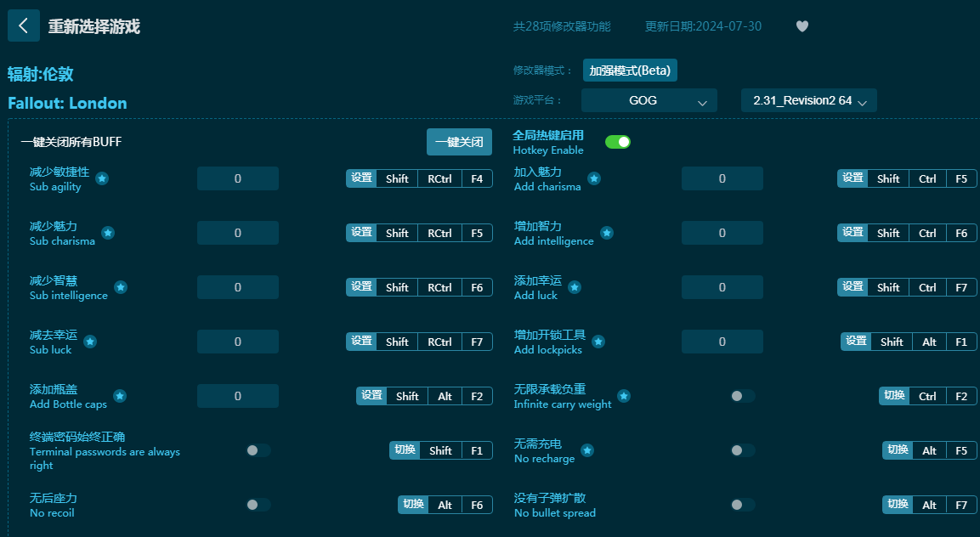Select the 加强模式(Beta) trainer mode button

click(630, 71)
